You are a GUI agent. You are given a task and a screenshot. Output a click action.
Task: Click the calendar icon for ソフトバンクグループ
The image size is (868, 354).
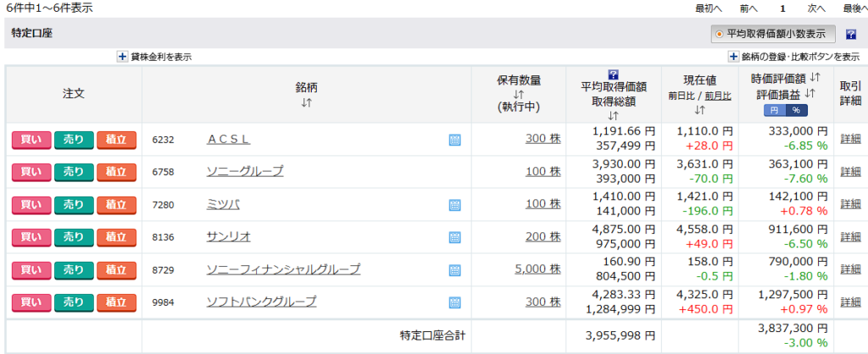(454, 302)
